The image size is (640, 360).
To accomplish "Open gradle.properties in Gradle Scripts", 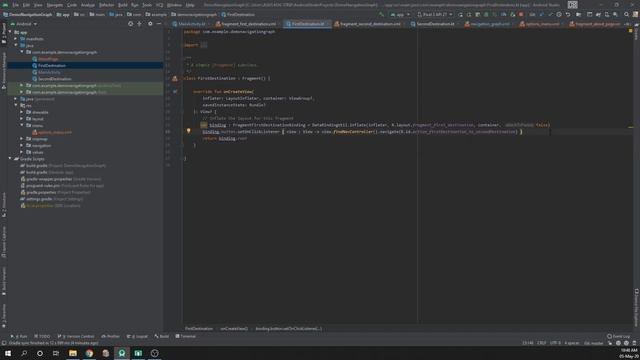I will 41,192.
